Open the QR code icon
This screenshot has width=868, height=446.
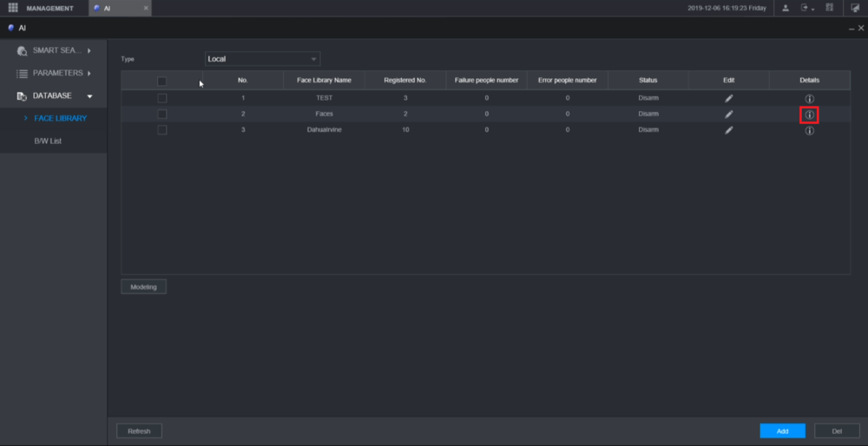tap(829, 8)
